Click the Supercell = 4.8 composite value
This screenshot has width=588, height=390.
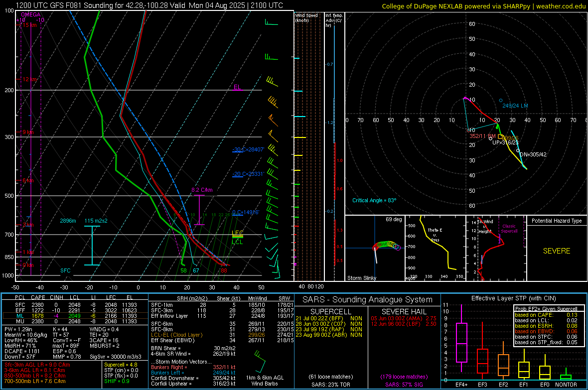pos(121,365)
